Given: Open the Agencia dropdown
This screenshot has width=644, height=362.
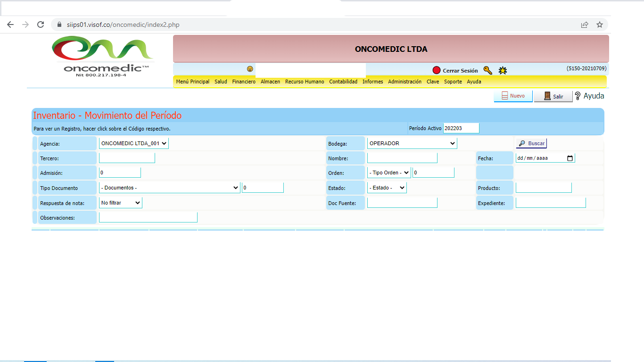Looking at the screenshot, I should pyautogui.click(x=134, y=143).
